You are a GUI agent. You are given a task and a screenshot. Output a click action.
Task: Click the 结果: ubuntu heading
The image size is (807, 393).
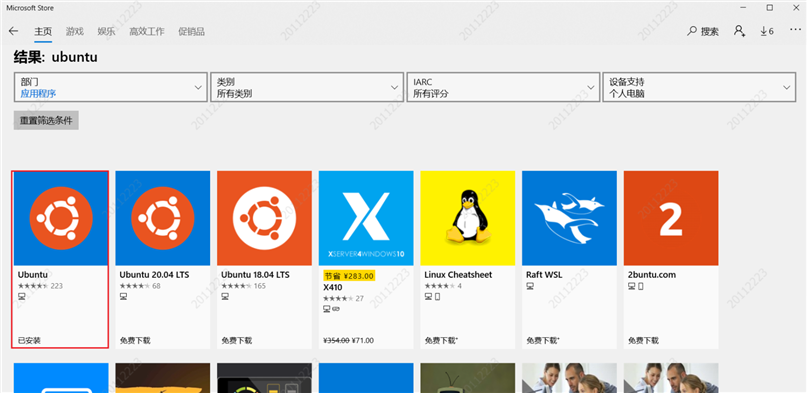pos(56,58)
